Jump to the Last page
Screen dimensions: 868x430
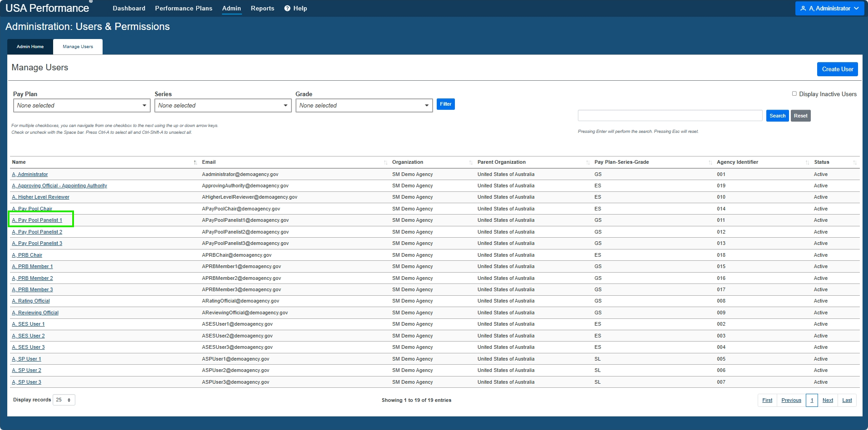pos(847,400)
